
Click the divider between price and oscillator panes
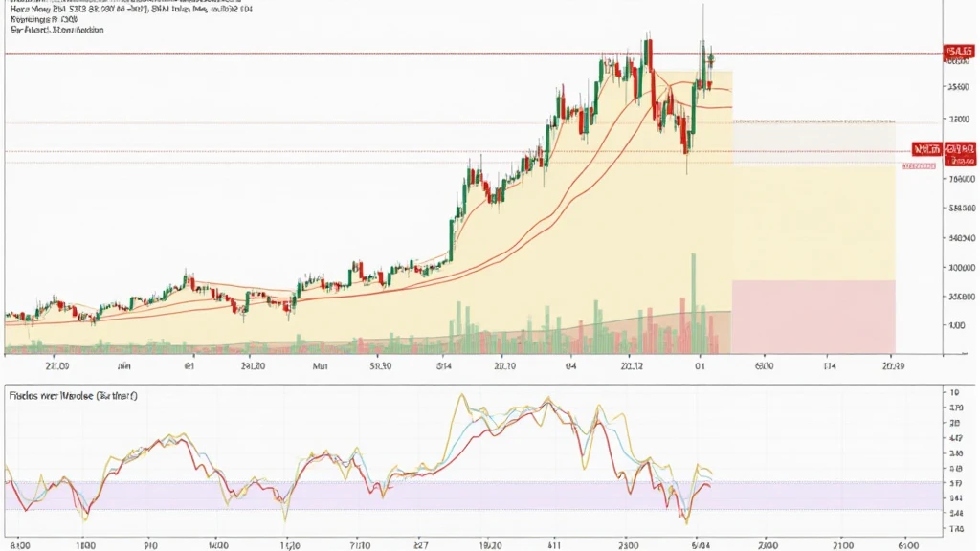point(479,381)
